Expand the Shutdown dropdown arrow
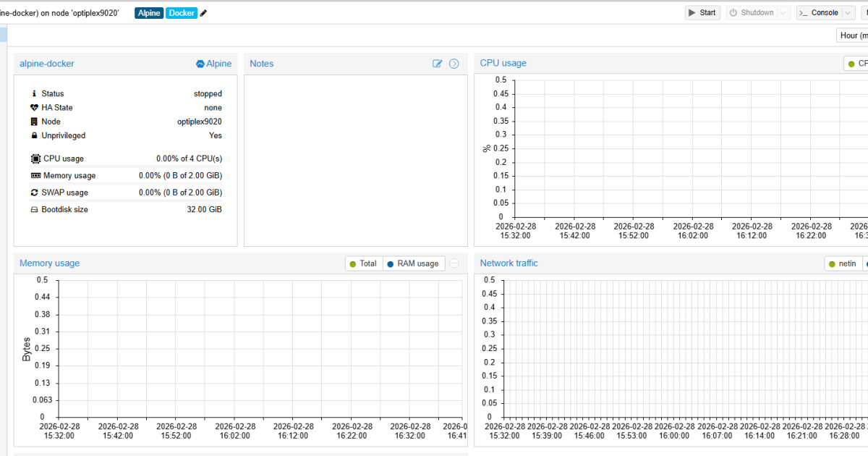The image size is (868, 456). click(x=784, y=13)
